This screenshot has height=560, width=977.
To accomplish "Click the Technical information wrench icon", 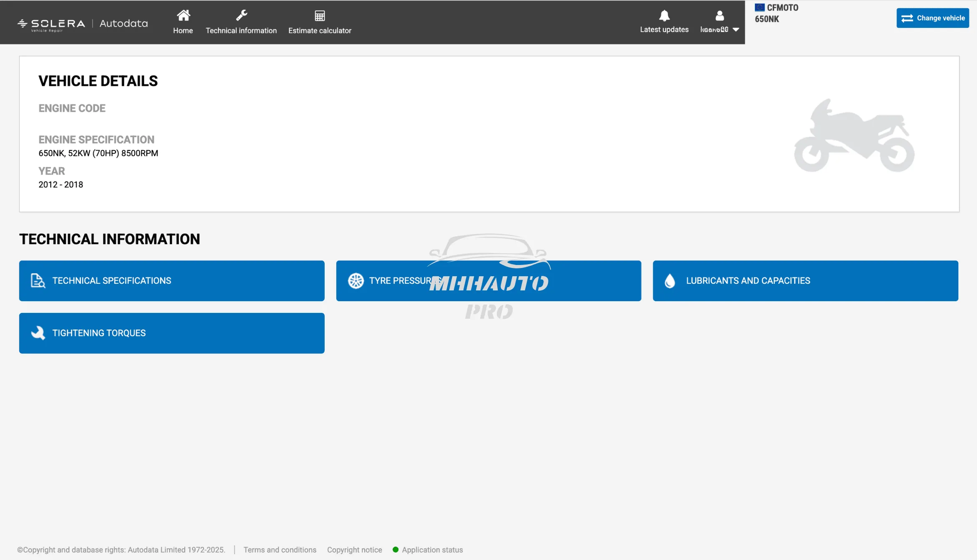I will point(241,15).
